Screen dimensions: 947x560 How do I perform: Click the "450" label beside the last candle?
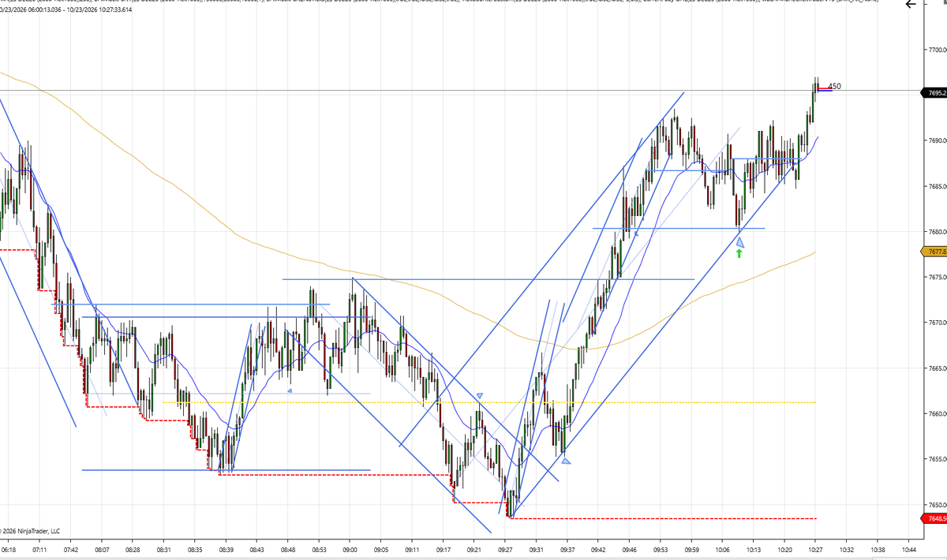click(x=834, y=86)
